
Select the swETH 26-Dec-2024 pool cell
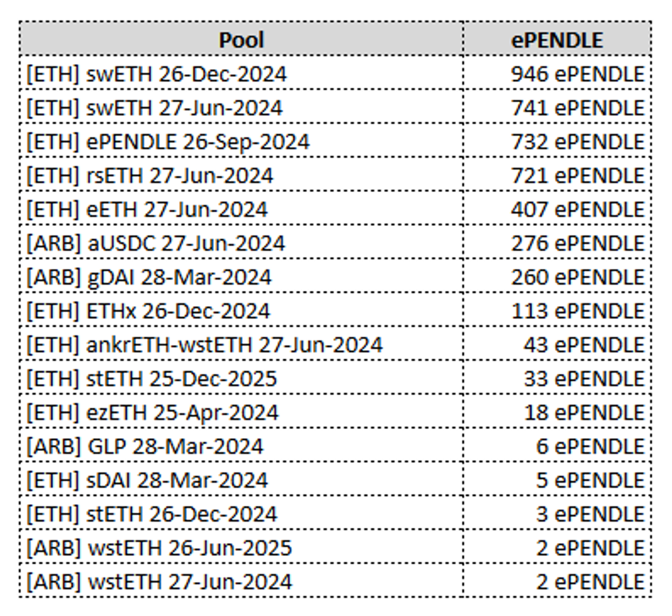[x=156, y=74]
